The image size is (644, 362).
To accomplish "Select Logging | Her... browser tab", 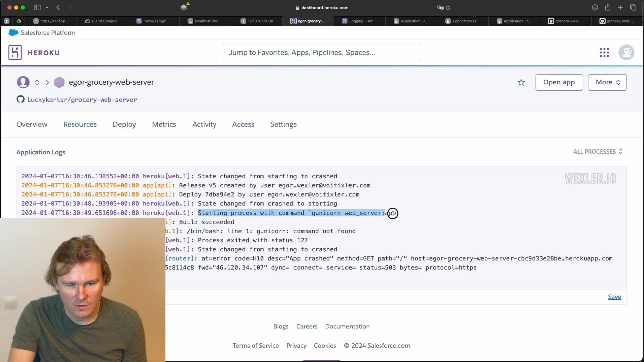I will click(360, 21).
